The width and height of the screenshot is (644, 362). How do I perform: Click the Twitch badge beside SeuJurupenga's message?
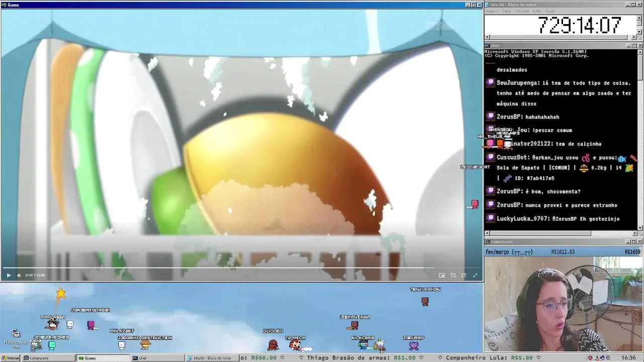click(491, 82)
